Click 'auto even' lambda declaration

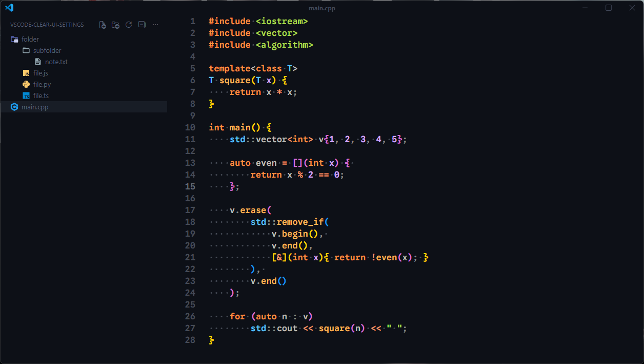coord(253,163)
